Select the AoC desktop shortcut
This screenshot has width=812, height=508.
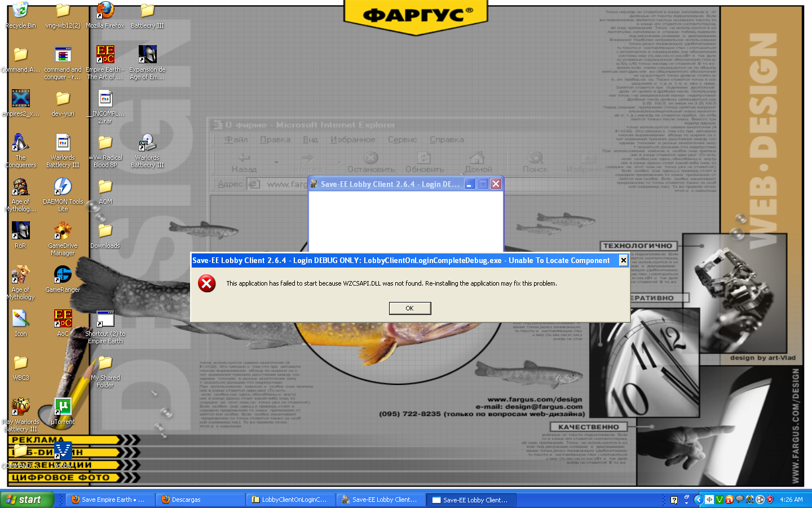[63, 319]
